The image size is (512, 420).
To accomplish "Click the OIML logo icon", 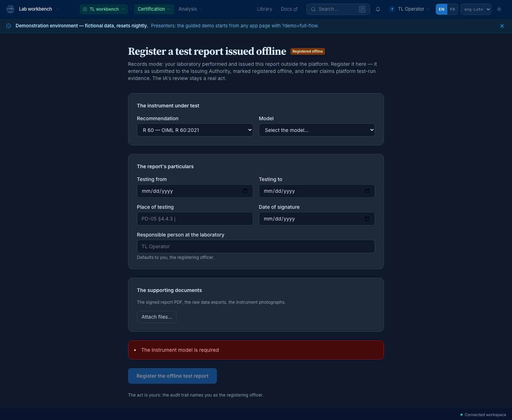I will (x=10, y=9).
